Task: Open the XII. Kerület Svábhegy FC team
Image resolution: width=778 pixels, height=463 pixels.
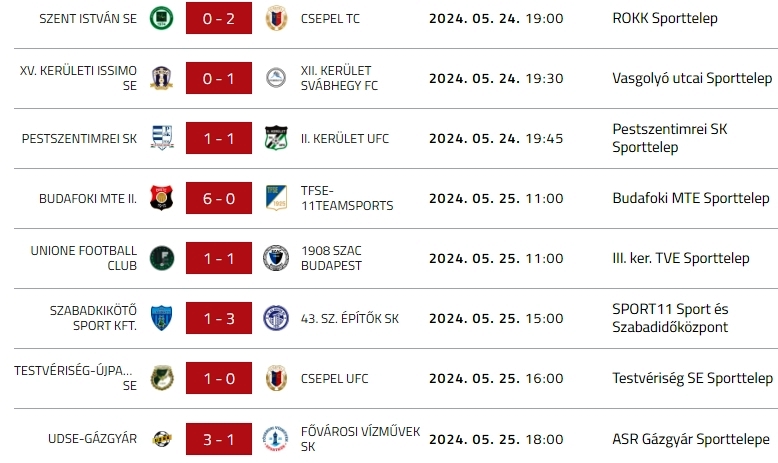Action: [339, 78]
